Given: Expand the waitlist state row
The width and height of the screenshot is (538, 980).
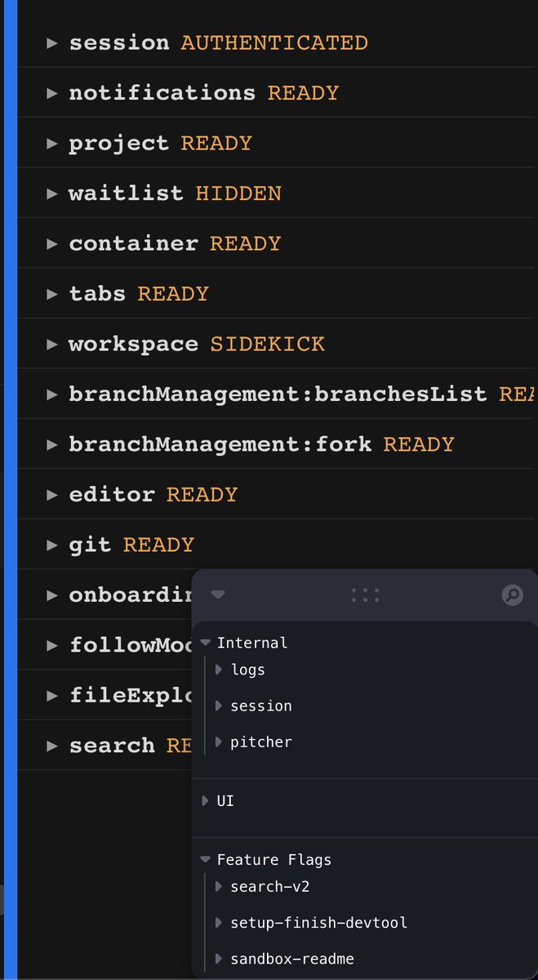Looking at the screenshot, I should 278,194.
